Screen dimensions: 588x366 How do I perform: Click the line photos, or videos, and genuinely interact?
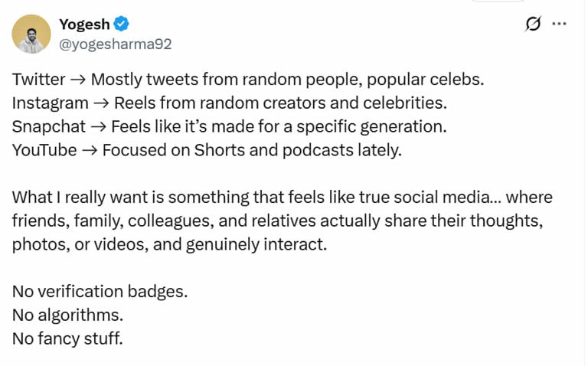point(169,245)
